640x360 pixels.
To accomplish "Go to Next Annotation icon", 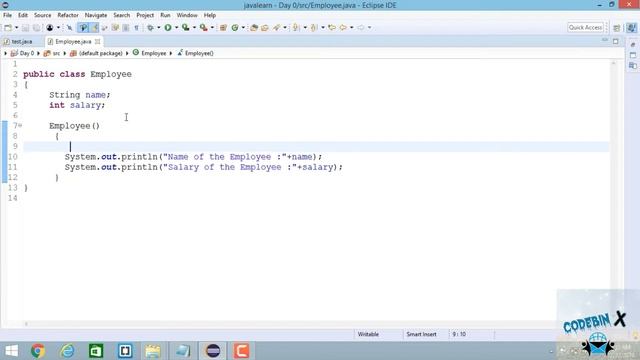I will (x=296, y=28).
